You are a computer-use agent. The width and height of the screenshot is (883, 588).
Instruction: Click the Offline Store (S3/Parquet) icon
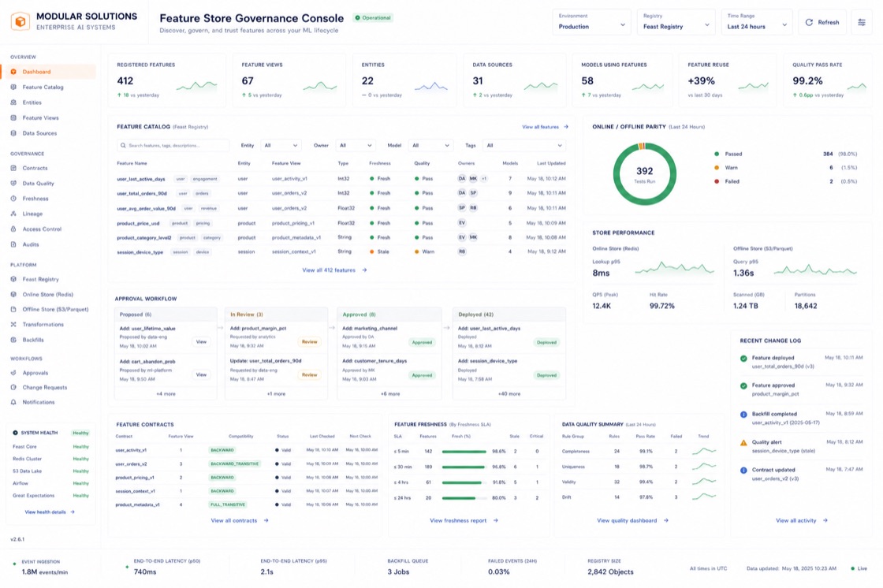[13, 309]
